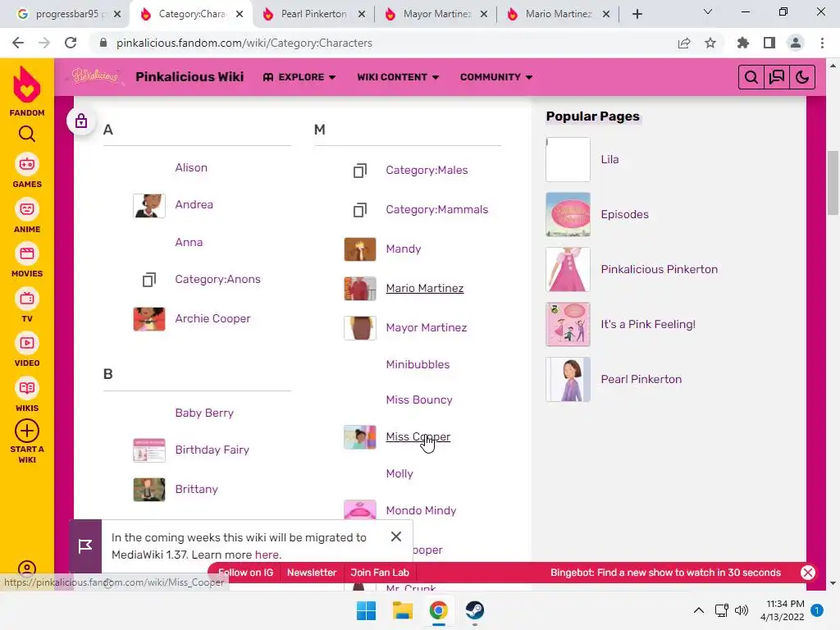Click the volume icon in system tray
840x630 pixels.
point(742,610)
